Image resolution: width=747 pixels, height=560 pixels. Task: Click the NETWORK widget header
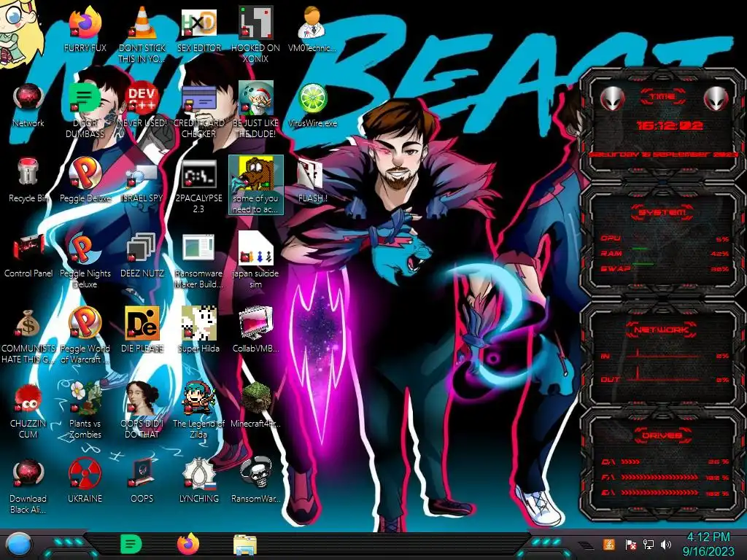tap(662, 329)
